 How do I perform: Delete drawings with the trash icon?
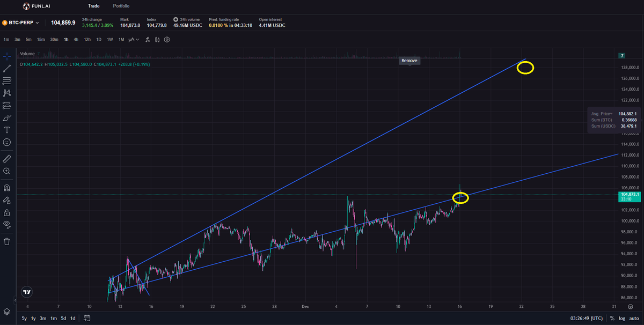[6, 241]
